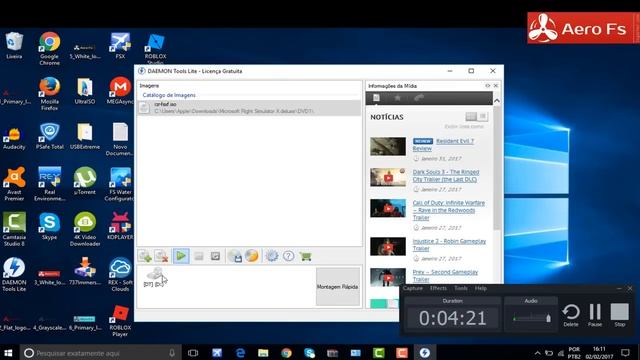Open DAEMON Tools preferences gear

[271, 256]
